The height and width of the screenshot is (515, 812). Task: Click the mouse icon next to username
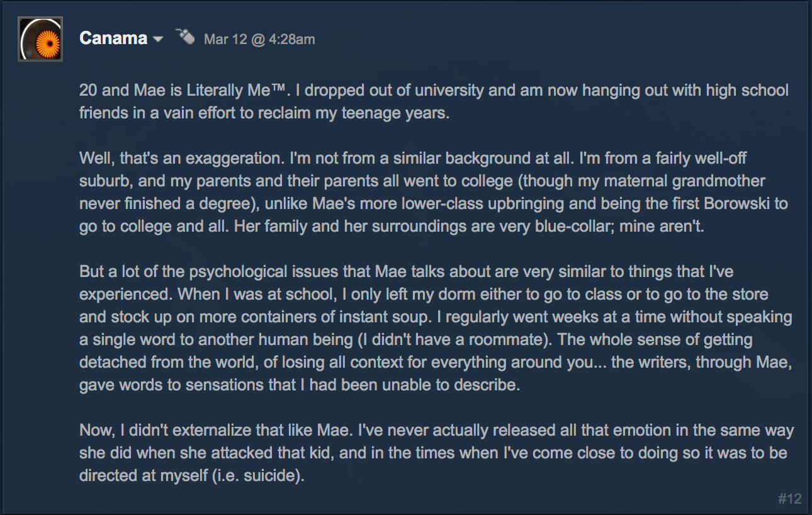point(184,37)
